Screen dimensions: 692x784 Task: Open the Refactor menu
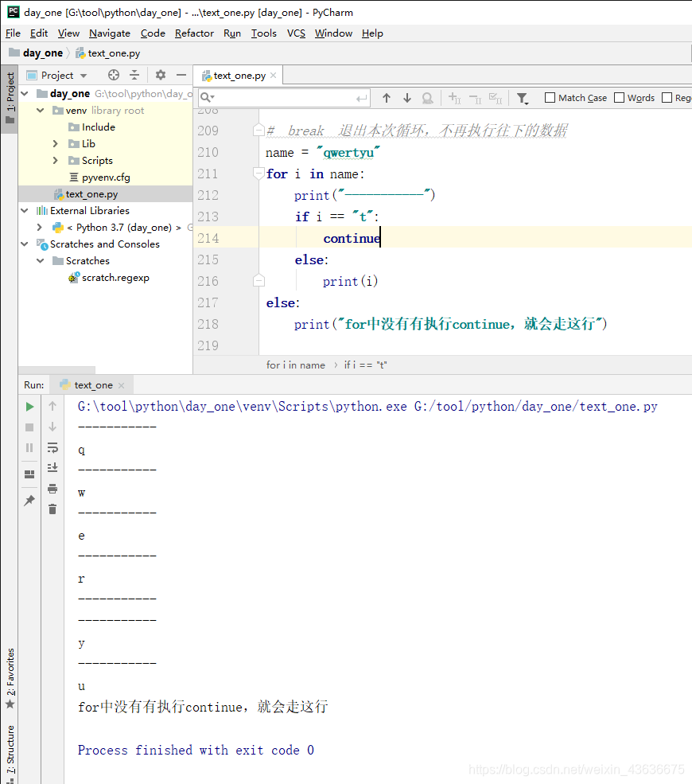coord(194,33)
